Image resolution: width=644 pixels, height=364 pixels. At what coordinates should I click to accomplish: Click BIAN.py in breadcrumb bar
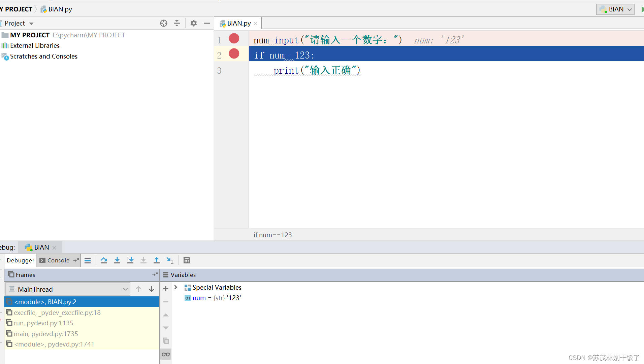pos(57,9)
